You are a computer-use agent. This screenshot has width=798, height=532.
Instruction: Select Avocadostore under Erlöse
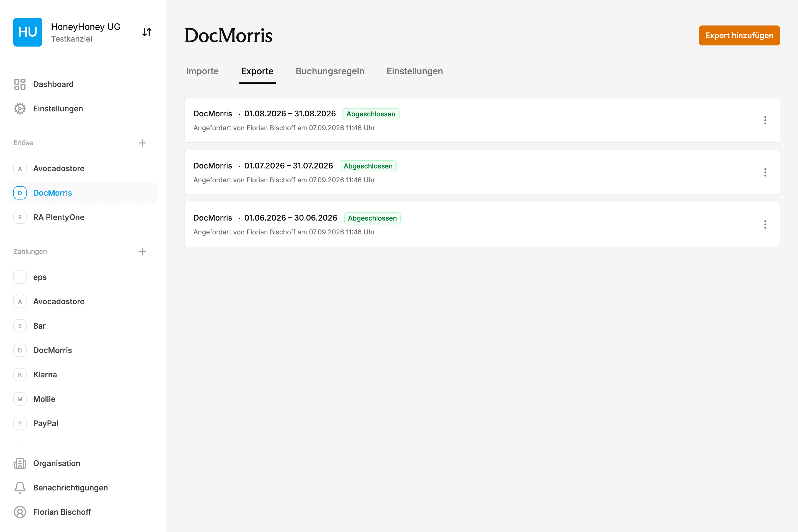[83, 168]
